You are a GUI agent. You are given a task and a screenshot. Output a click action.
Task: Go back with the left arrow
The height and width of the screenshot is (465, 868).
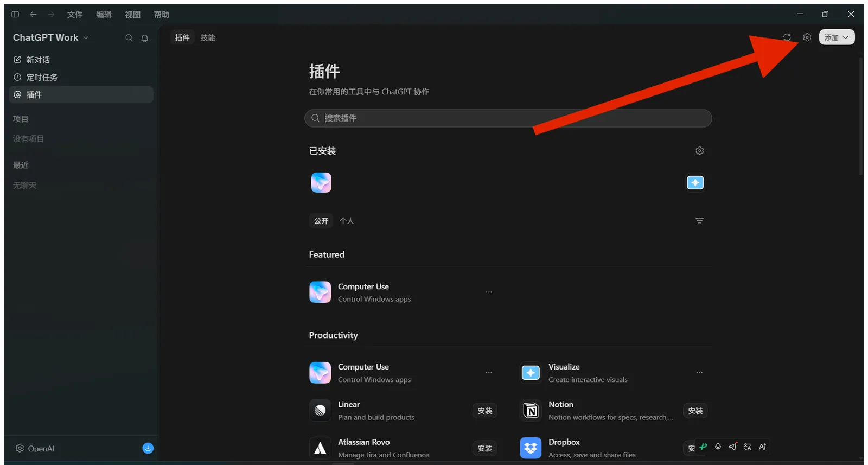(x=33, y=15)
